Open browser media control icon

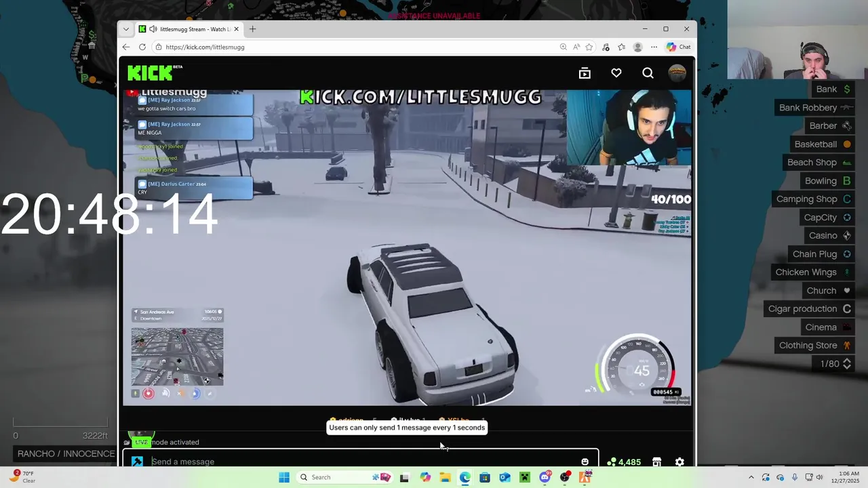[x=606, y=47]
